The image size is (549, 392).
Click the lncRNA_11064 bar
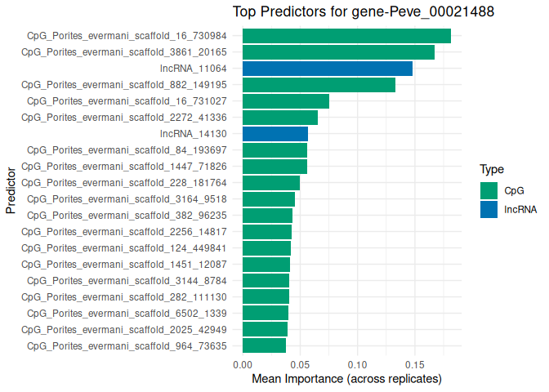click(x=328, y=69)
